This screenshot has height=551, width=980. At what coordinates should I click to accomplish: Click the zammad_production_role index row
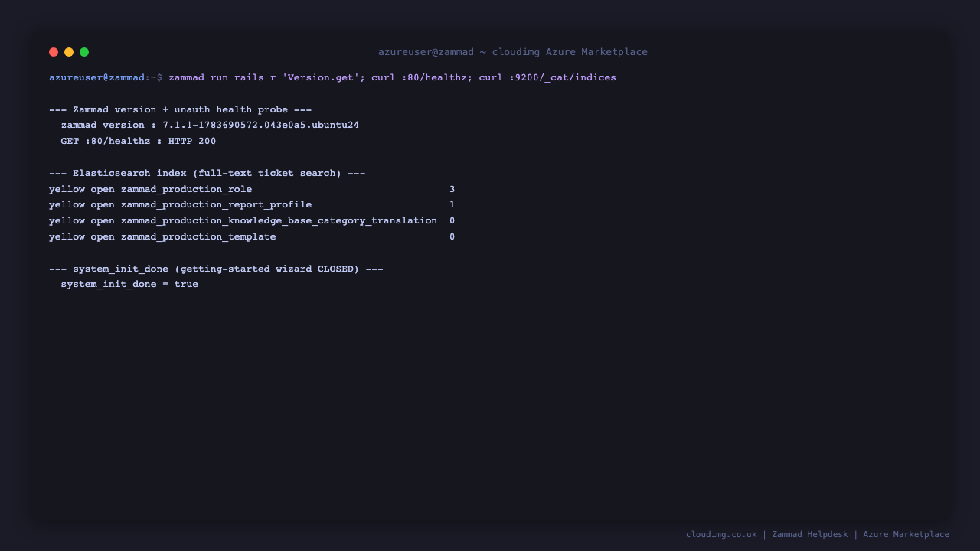252,189
